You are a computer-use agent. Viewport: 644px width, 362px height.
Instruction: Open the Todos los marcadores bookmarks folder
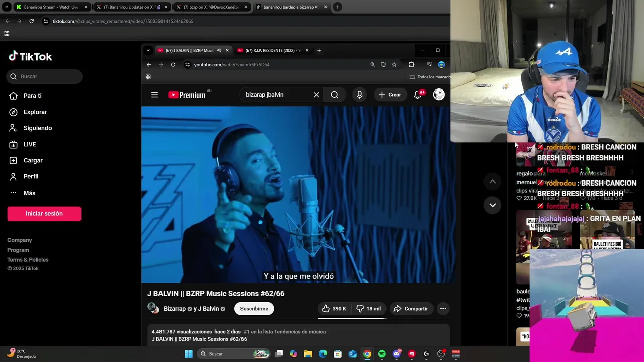coord(430,77)
